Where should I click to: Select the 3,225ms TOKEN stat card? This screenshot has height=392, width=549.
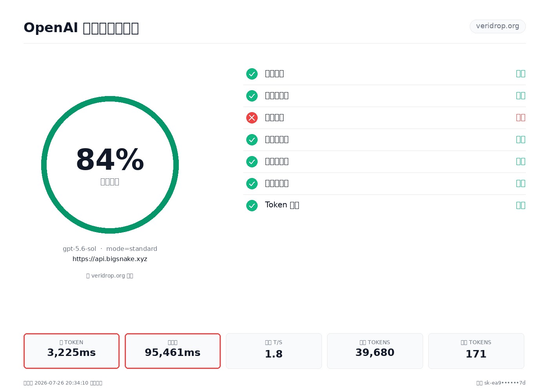[71, 351]
